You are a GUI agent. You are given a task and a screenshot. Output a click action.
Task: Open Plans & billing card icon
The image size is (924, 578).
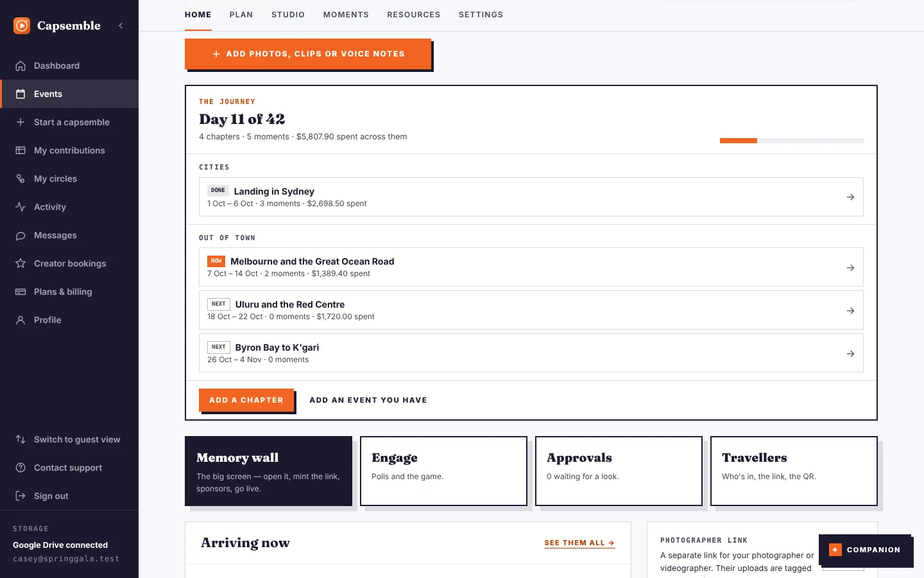21,292
